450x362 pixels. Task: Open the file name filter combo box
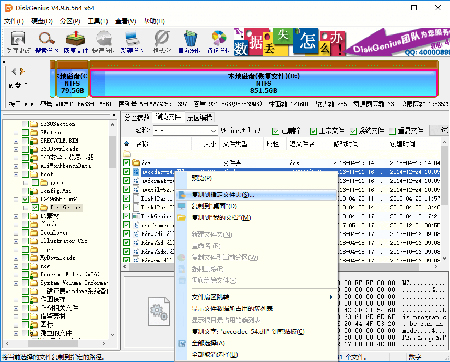pos(185,130)
